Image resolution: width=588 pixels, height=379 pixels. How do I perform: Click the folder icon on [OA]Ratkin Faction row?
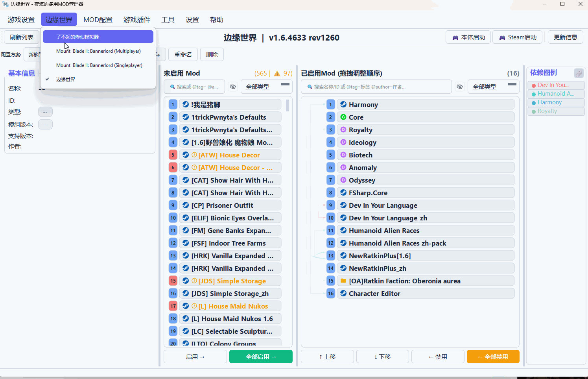click(343, 281)
